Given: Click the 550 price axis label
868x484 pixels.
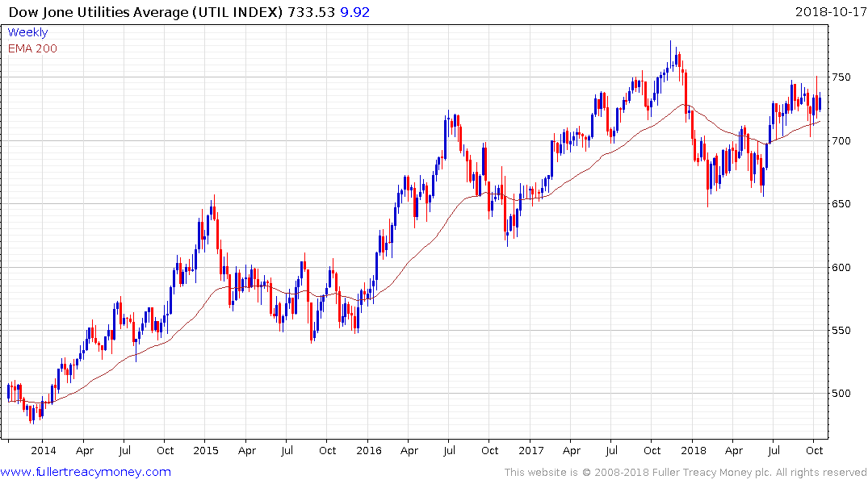Looking at the screenshot, I should coord(841,331).
